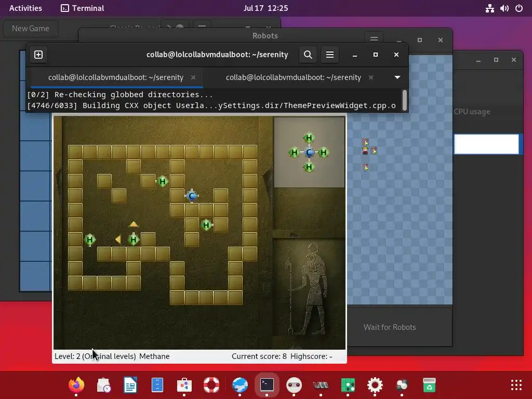The image size is (532, 399).
Task: Open the Reversi game icon in dock
Action: click(x=348, y=385)
